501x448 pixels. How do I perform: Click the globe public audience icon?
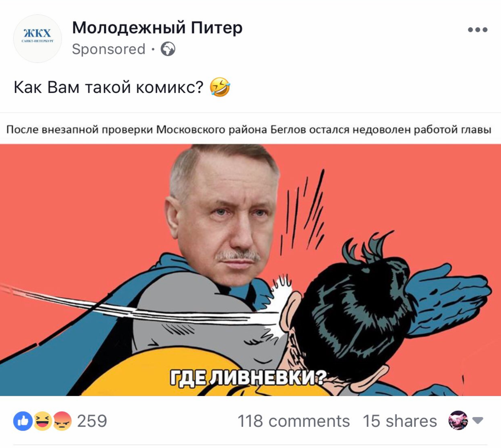(168, 49)
